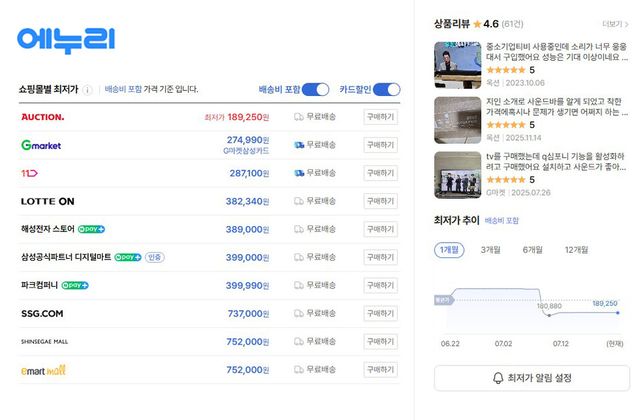Click the 파크컴퍼니 store name

click(40, 285)
